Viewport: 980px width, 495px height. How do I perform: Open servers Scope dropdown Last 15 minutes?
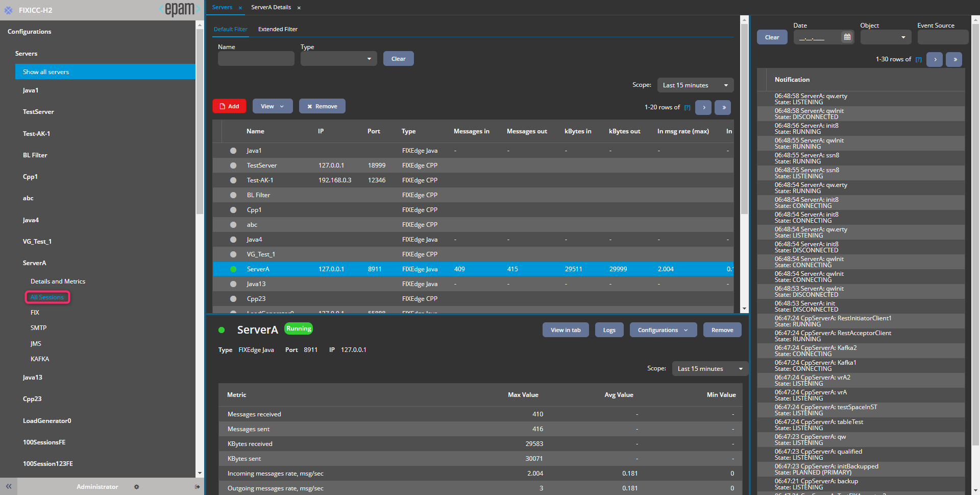pyautogui.click(x=695, y=85)
